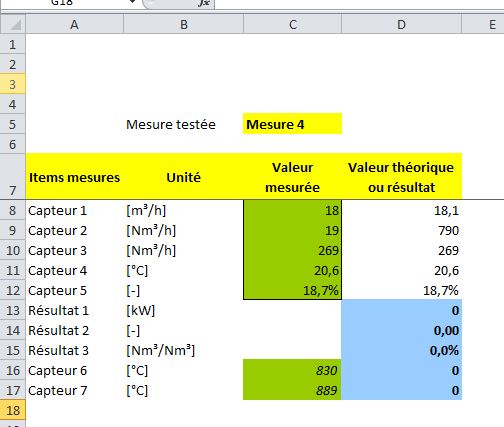Click the [kW] unit cell

pos(183,310)
